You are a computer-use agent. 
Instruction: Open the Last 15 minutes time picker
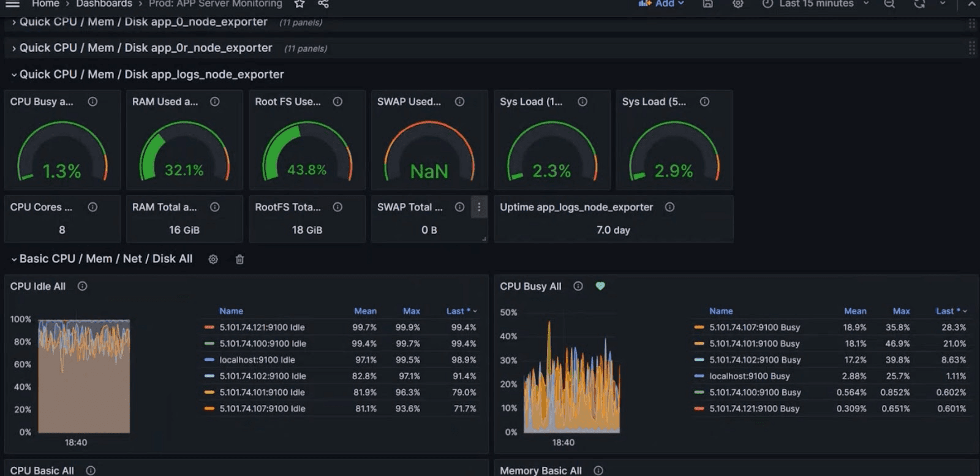click(816, 4)
